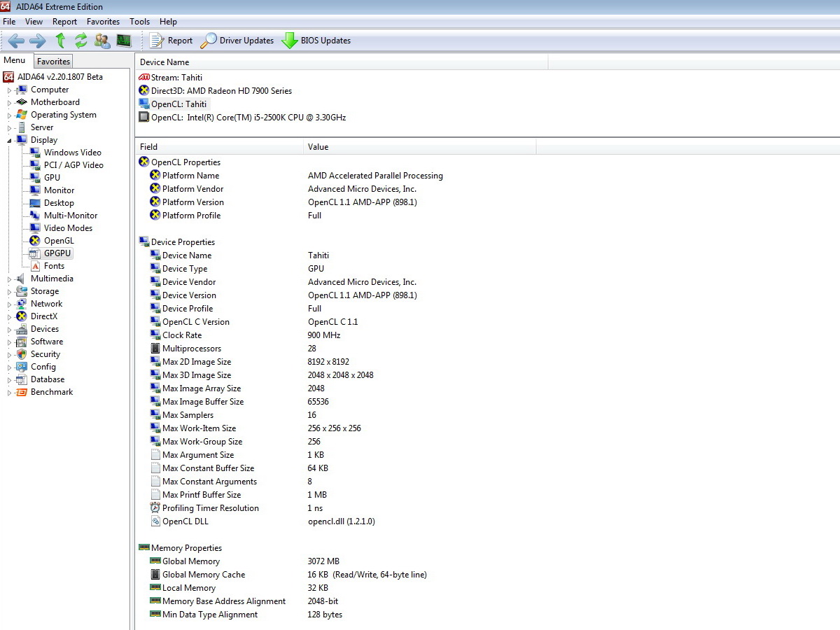840x630 pixels.
Task: Select the Fonts item icon
Action: click(35, 266)
